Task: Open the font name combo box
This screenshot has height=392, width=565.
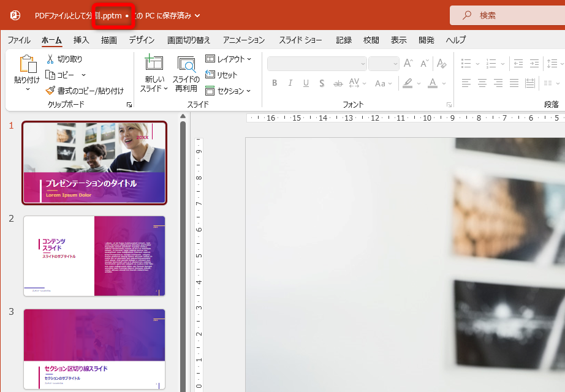Action: pyautogui.click(x=317, y=64)
